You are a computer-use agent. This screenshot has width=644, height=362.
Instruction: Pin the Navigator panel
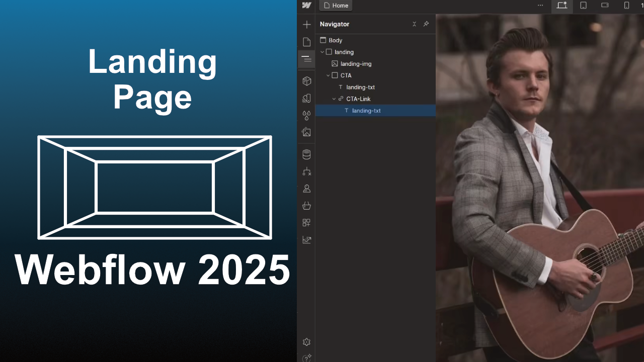pos(426,24)
